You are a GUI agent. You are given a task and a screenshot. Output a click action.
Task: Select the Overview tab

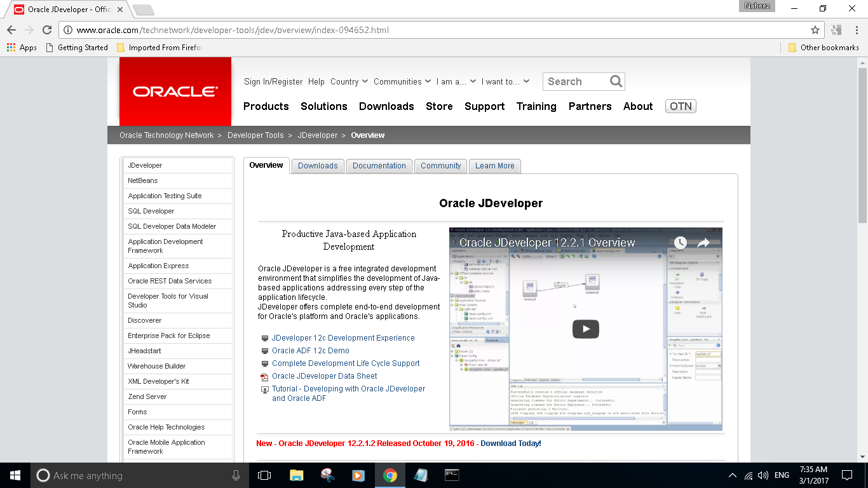coord(266,165)
